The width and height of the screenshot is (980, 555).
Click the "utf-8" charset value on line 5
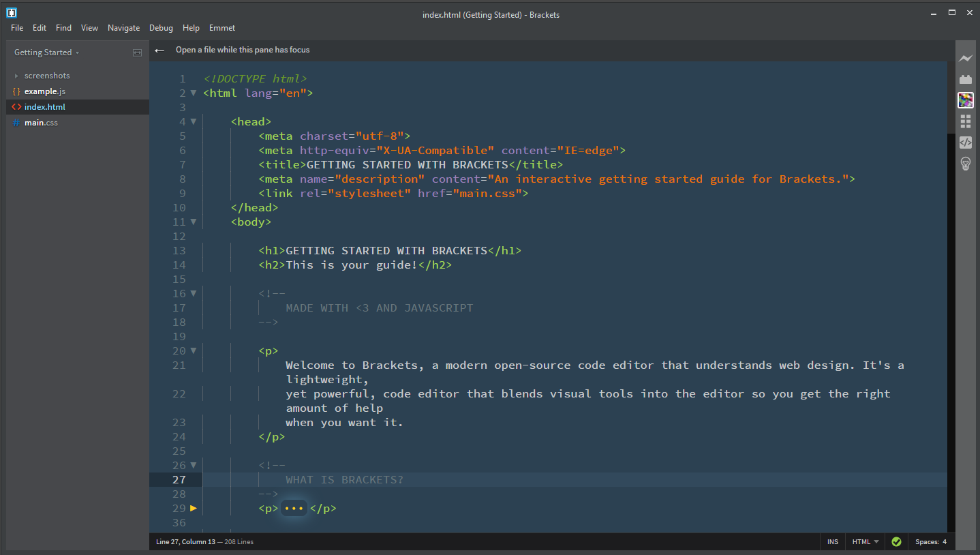tap(380, 136)
